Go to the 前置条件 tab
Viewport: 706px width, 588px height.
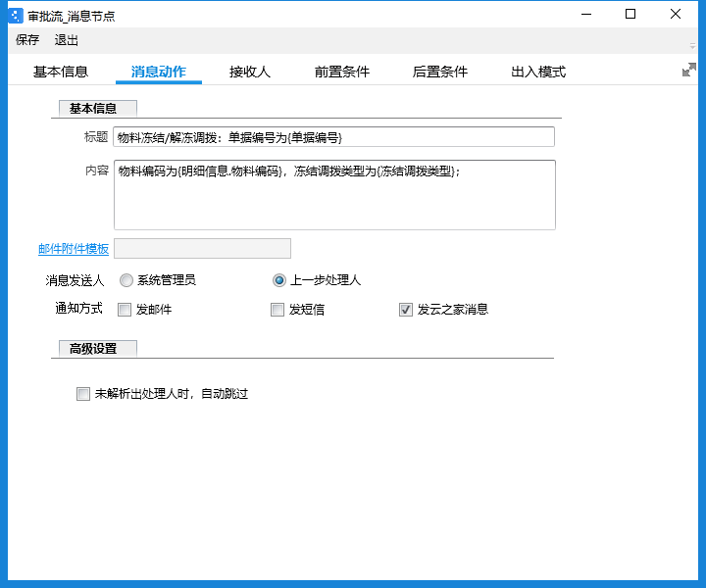coord(342,72)
